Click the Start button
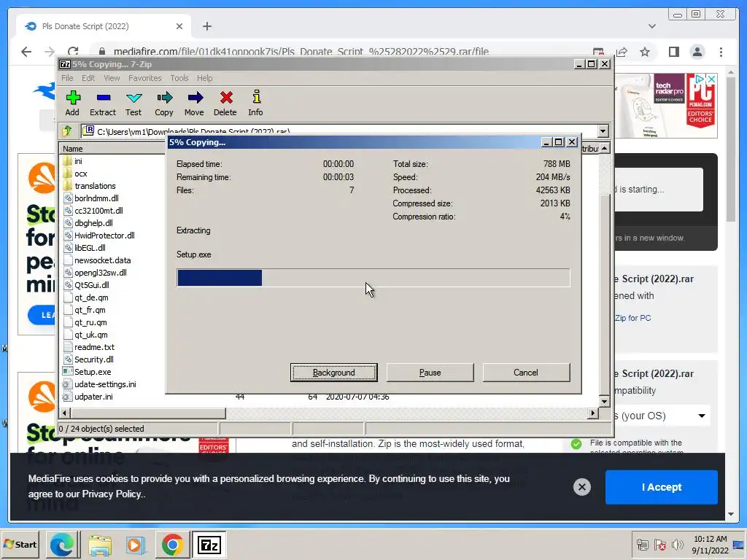Screen dimensions: 747x560 tap(20, 545)
